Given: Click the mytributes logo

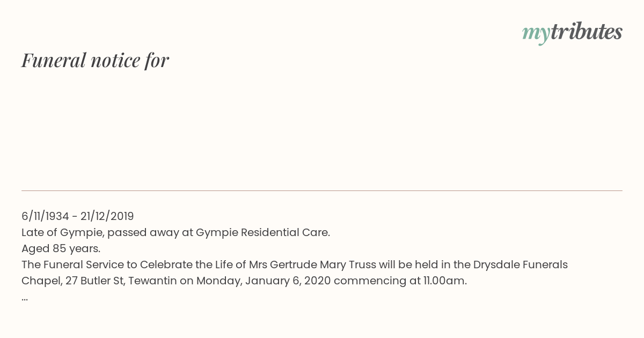Looking at the screenshot, I should pyautogui.click(x=572, y=33).
